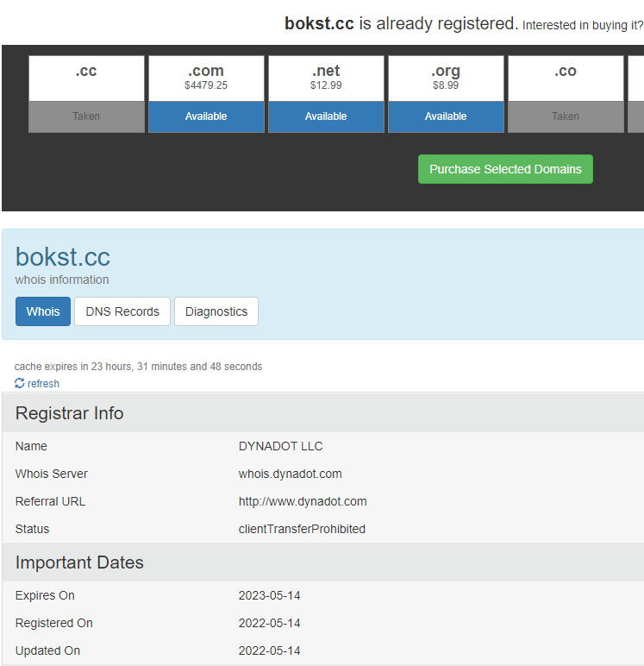
Task: Click the Taken label under .cc
Action: coord(86,116)
